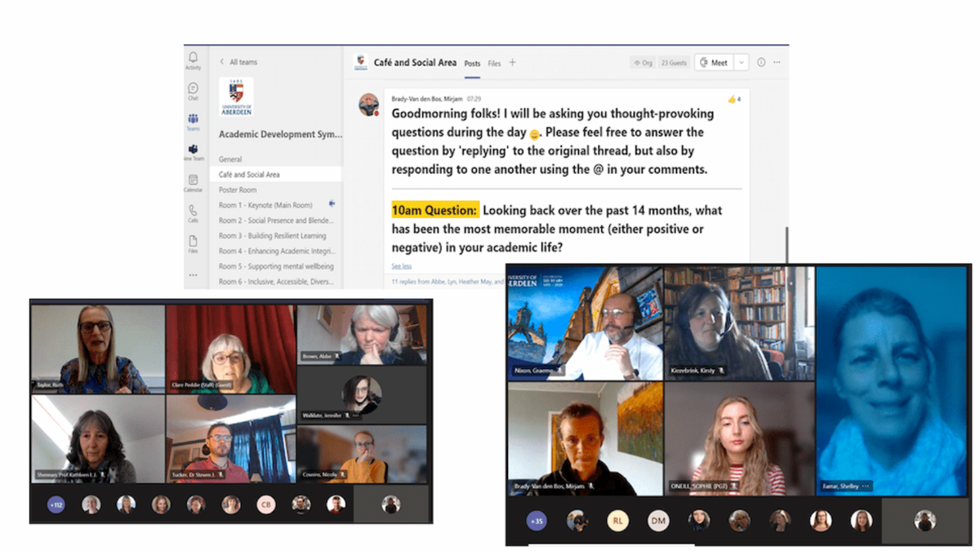Add a new tab with plus button
980x551 pixels.
[513, 62]
